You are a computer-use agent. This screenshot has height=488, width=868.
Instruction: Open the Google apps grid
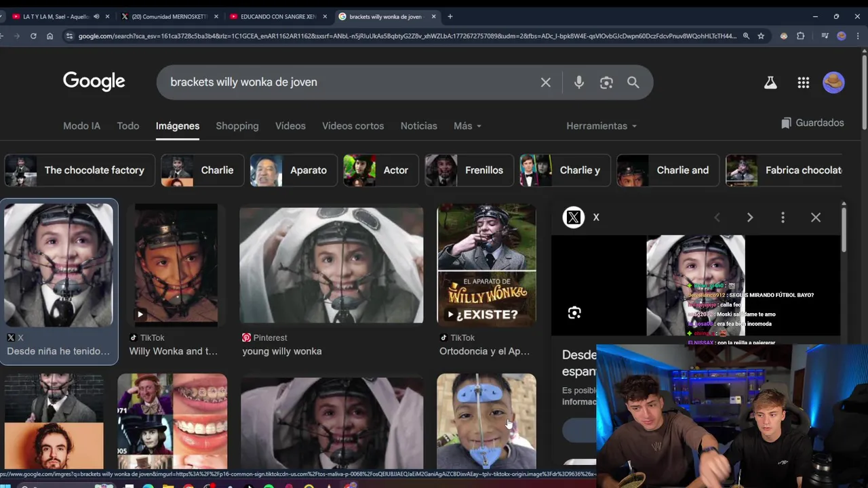tap(804, 83)
